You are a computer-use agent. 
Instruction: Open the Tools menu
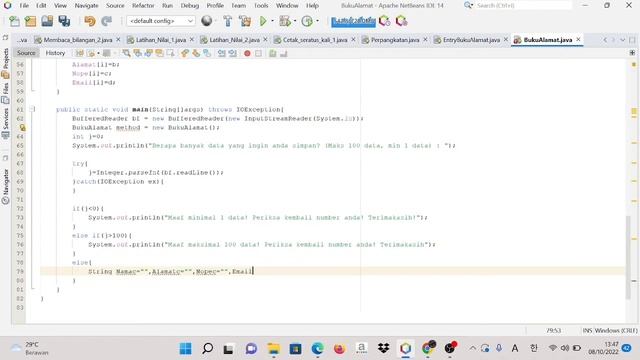point(261,6)
